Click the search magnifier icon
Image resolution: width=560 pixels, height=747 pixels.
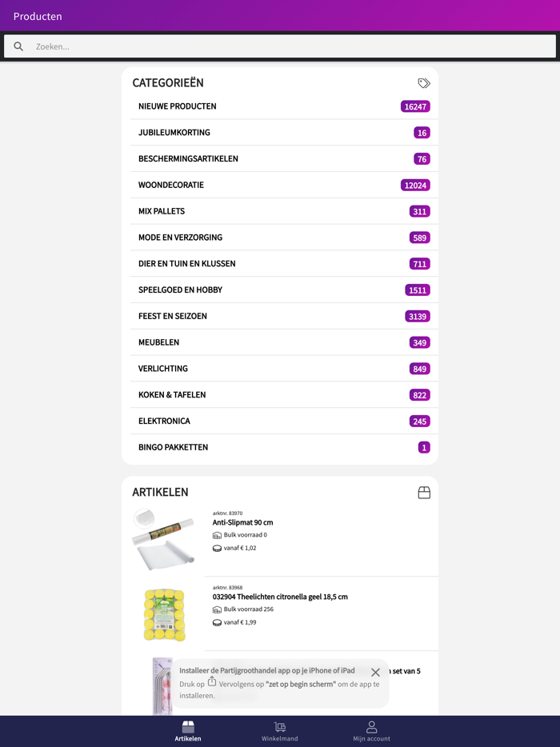click(x=18, y=46)
